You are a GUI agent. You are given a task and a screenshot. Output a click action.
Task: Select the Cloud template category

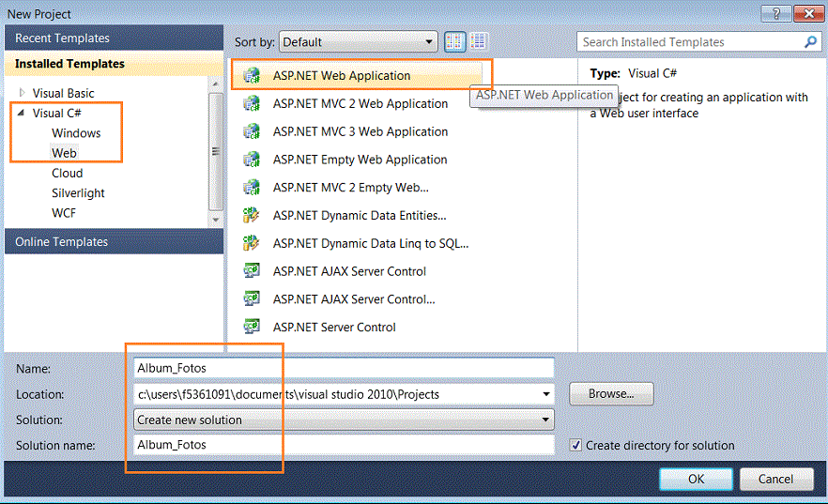click(x=67, y=173)
